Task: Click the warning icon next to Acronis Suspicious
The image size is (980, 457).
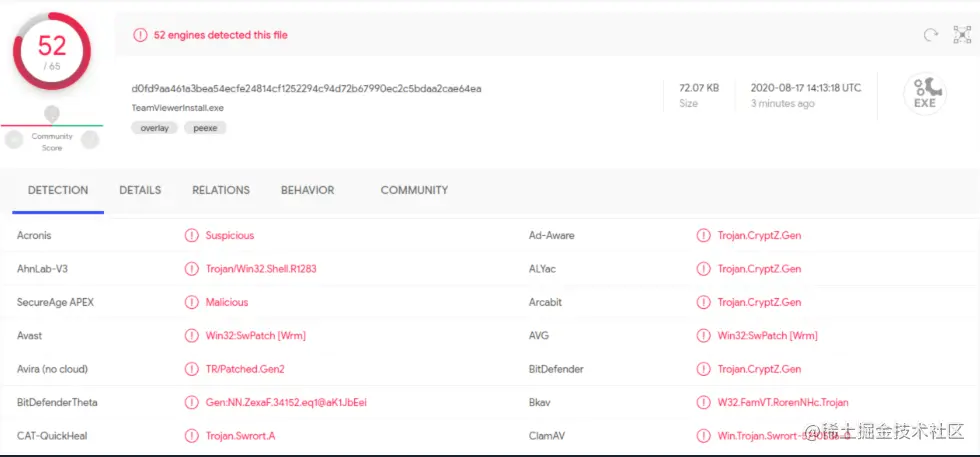Action: tap(191, 236)
